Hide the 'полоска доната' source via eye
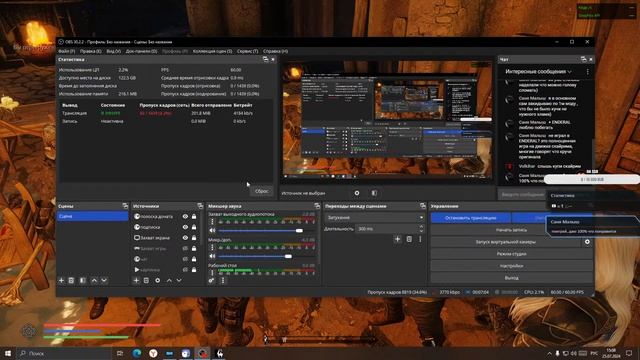The height and width of the screenshot is (360, 640). 185,217
